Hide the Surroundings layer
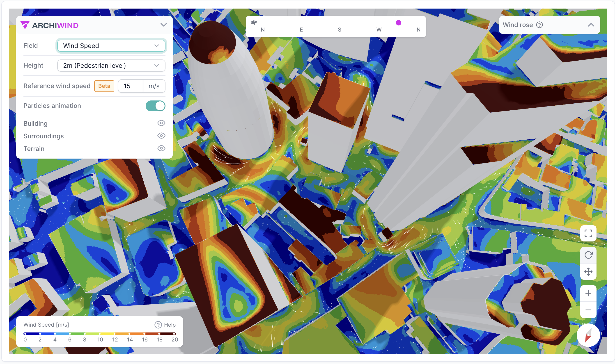This screenshot has height=364, width=615. click(161, 136)
